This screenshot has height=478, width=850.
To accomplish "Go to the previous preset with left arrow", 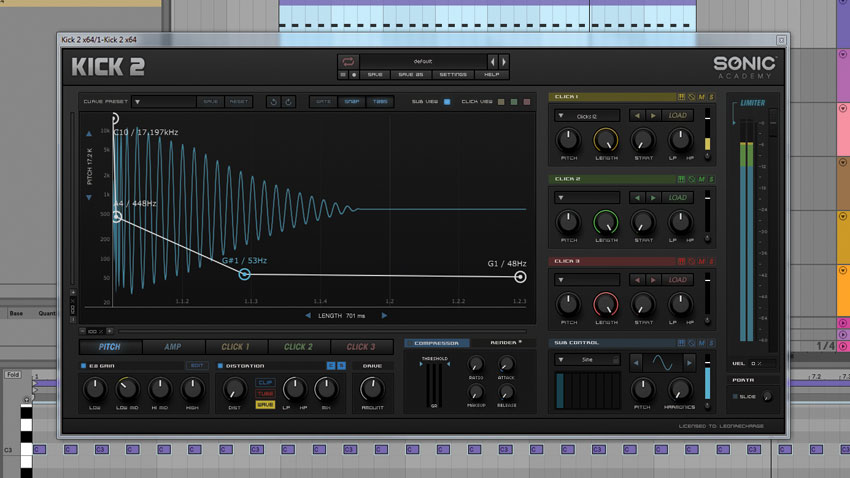I will (x=492, y=62).
